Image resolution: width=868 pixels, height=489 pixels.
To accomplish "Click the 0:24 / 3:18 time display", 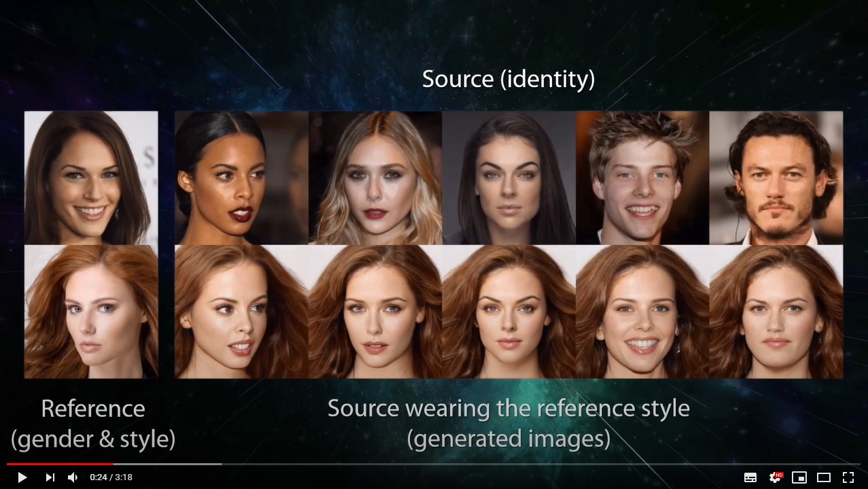I will pos(111,477).
